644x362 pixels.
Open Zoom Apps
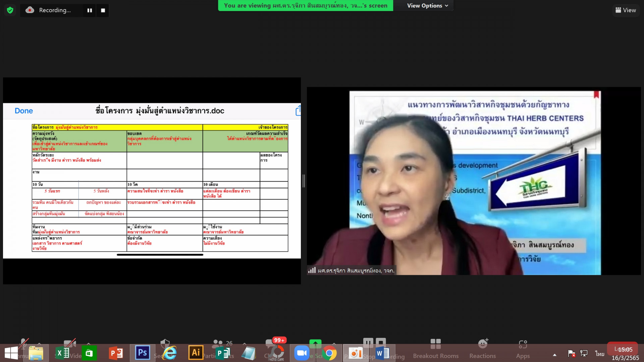[x=523, y=348]
